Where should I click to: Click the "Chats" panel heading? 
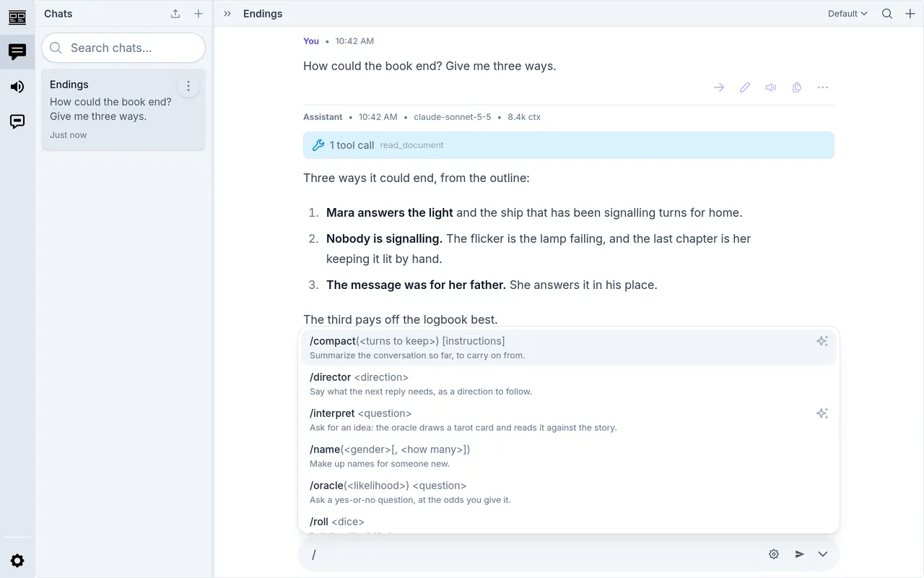pos(58,14)
